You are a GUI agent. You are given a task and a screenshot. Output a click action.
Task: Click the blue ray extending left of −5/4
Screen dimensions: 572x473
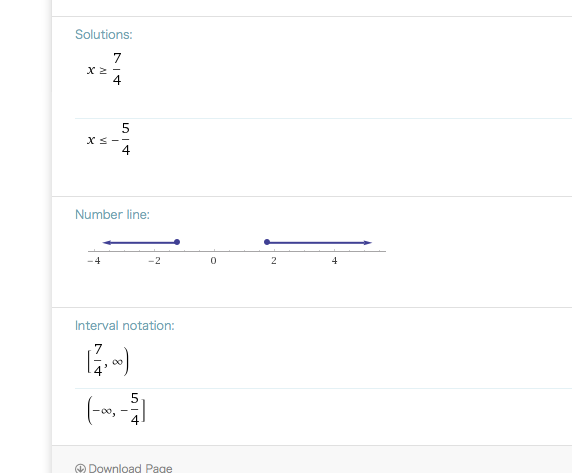(140, 243)
